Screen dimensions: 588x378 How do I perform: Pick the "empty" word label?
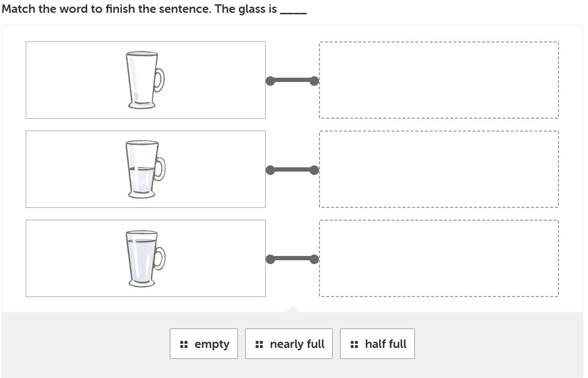click(212, 344)
